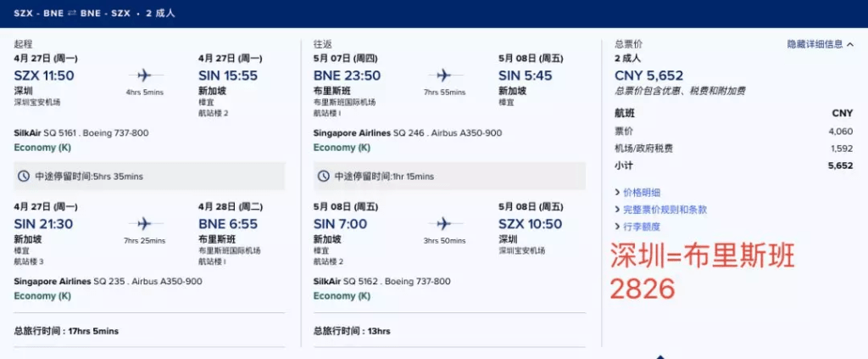The width and height of the screenshot is (868, 359).
Task: Click the 起程 outbound section heading
Action: 24,43
